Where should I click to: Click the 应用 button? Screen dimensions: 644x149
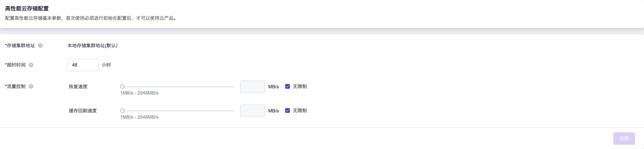pos(624,138)
